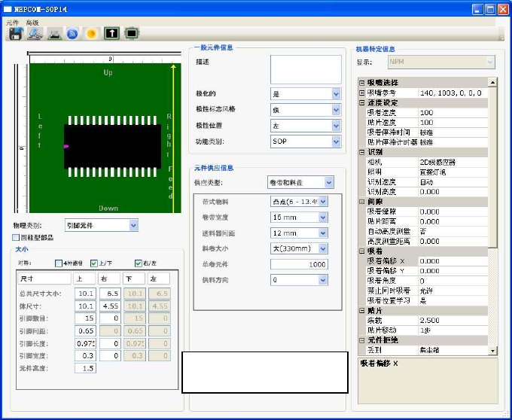Click the floppy disk save icon
Image resolution: width=512 pixels, height=420 pixels.
[15, 34]
